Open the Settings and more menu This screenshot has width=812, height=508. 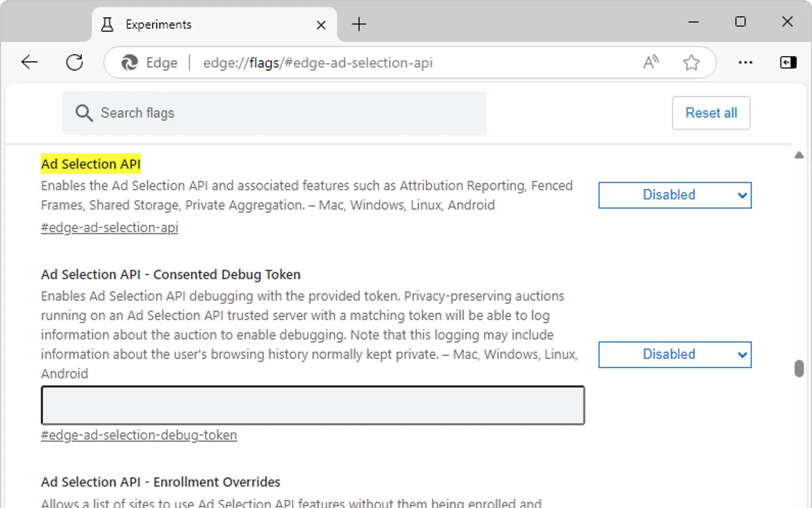pos(745,62)
